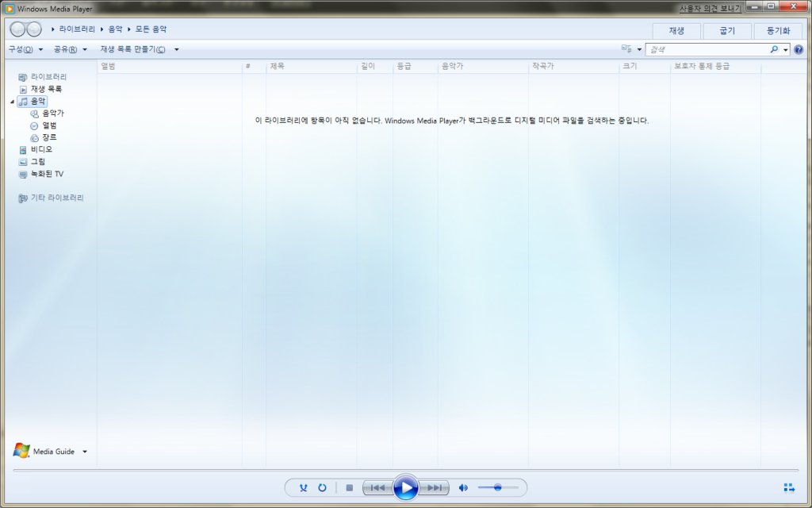Collapse the 음악 tree node arrow

point(13,102)
